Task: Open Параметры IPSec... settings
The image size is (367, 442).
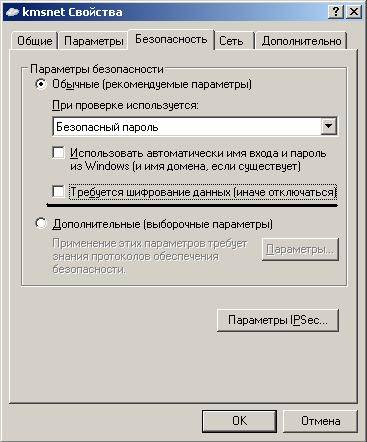Action: point(278,320)
